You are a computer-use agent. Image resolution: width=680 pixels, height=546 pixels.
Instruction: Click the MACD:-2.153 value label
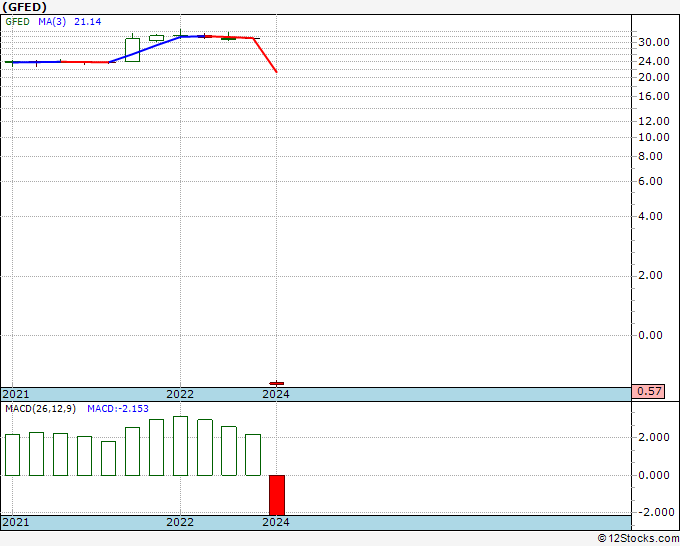tap(118, 409)
